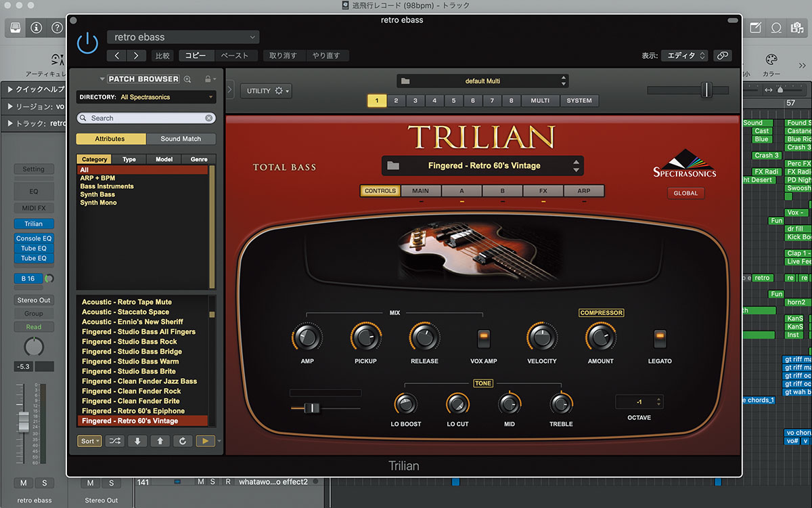Open the retro ebass preset dropdown

coord(183,37)
